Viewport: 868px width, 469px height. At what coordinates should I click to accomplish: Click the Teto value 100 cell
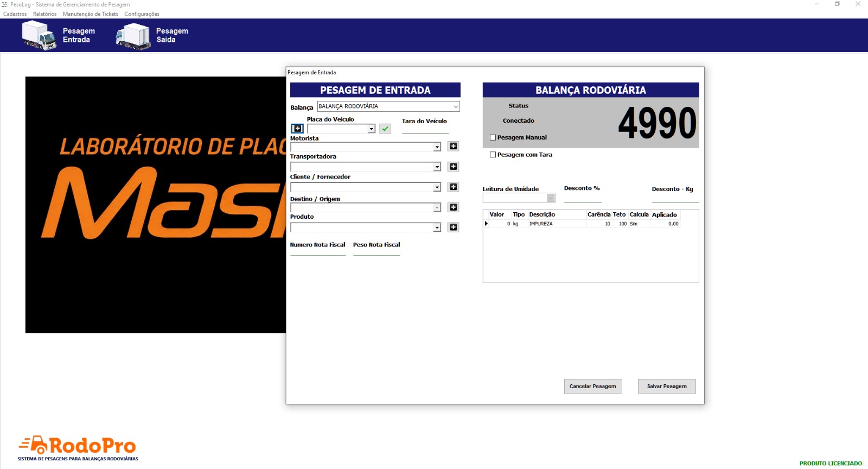point(620,224)
